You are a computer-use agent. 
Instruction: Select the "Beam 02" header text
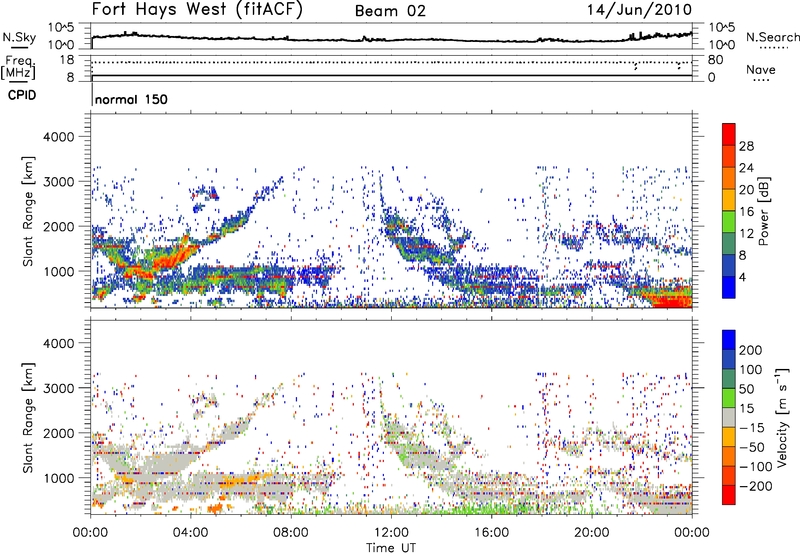(x=390, y=11)
